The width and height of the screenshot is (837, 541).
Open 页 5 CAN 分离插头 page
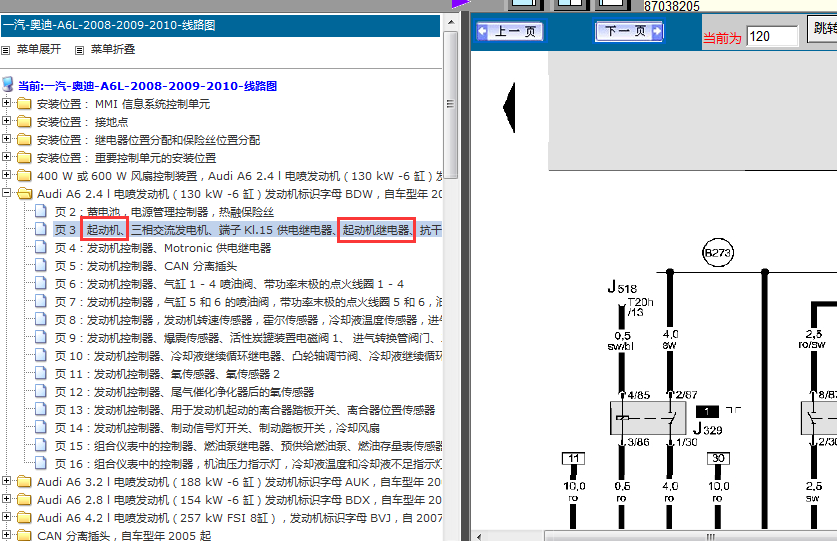146,266
